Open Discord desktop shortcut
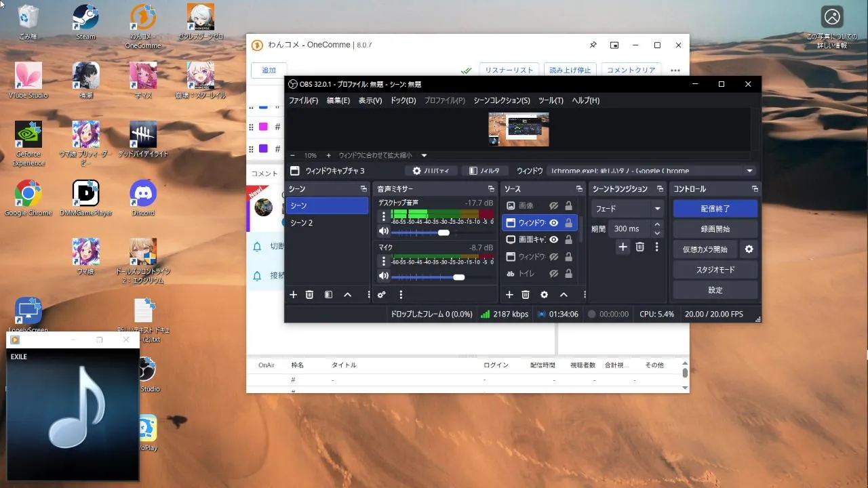This screenshot has width=868, height=488. tap(143, 199)
